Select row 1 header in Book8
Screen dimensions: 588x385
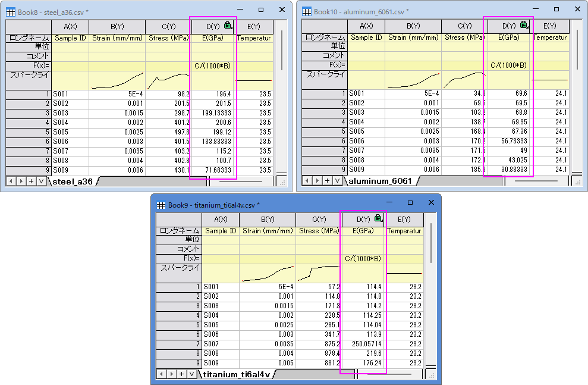(29, 94)
